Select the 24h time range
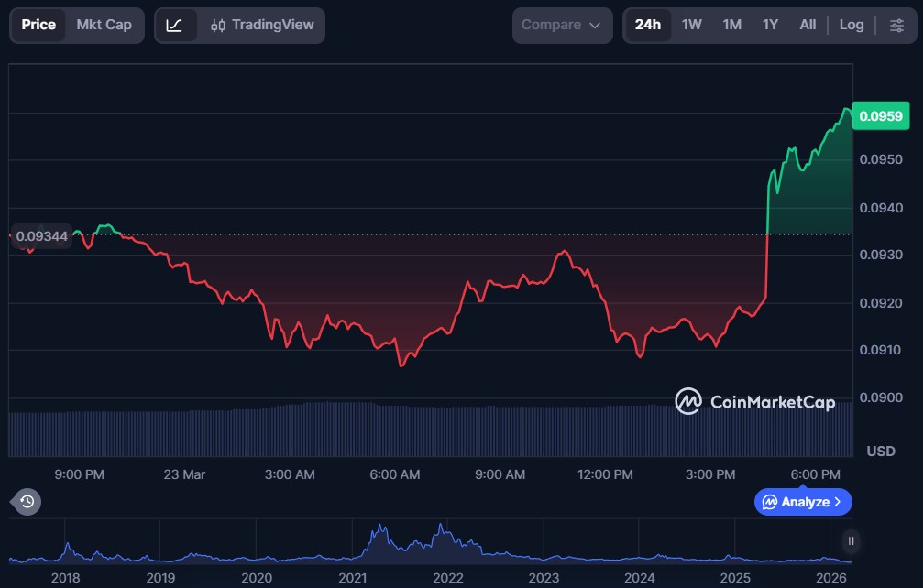The image size is (923, 588). [x=647, y=25]
